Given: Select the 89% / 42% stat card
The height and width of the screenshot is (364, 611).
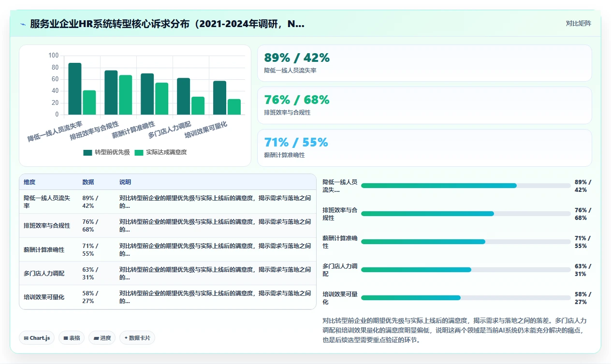Looking at the screenshot, I should (424, 63).
